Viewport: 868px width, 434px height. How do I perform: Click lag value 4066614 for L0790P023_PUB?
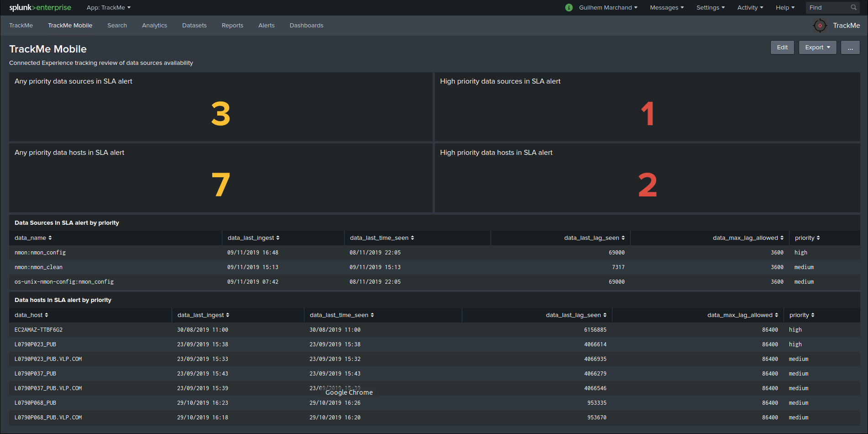(x=596, y=344)
